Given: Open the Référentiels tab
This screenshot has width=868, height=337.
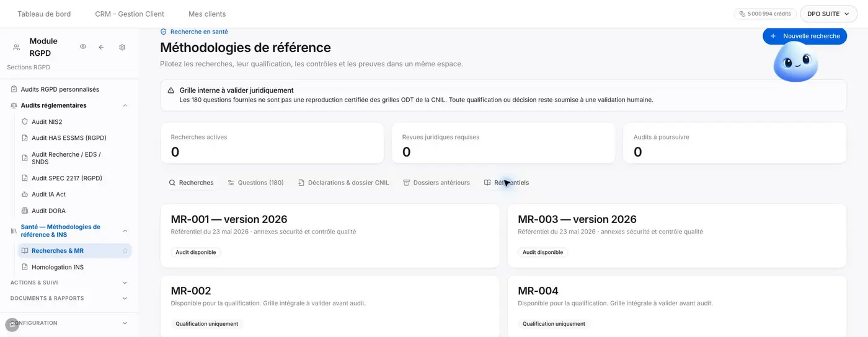Looking at the screenshot, I should point(507,183).
